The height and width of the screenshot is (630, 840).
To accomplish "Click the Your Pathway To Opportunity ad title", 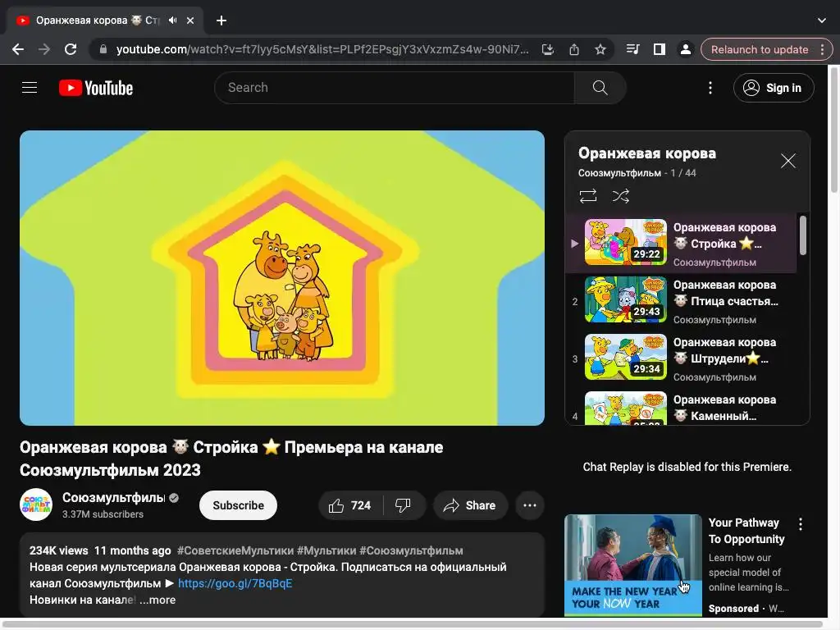I will tap(746, 531).
